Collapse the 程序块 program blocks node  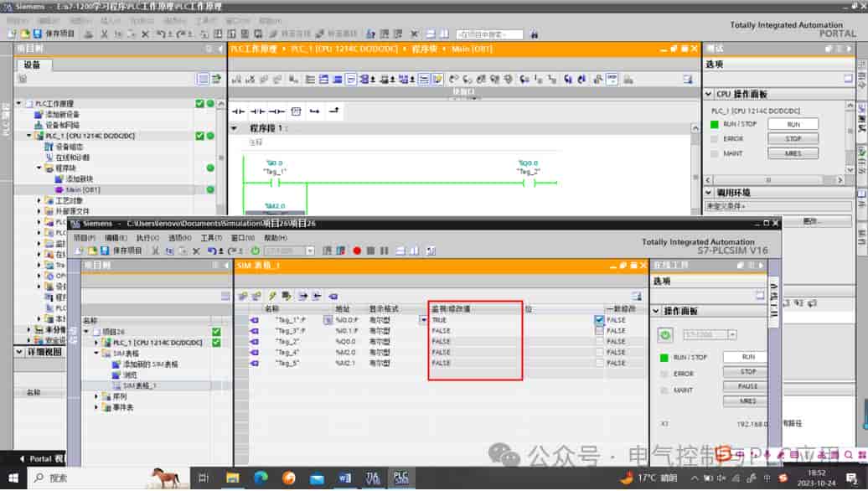click(39, 168)
